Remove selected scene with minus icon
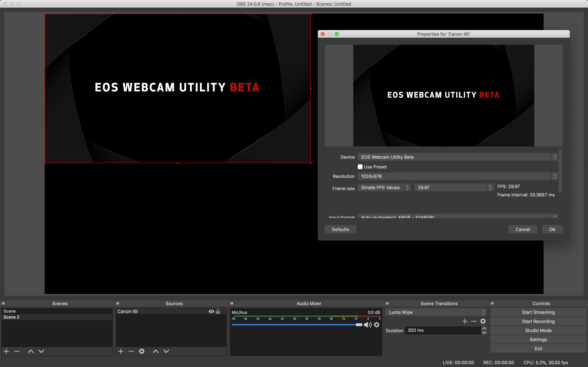Viewport: 588px width, 367px height. click(17, 351)
